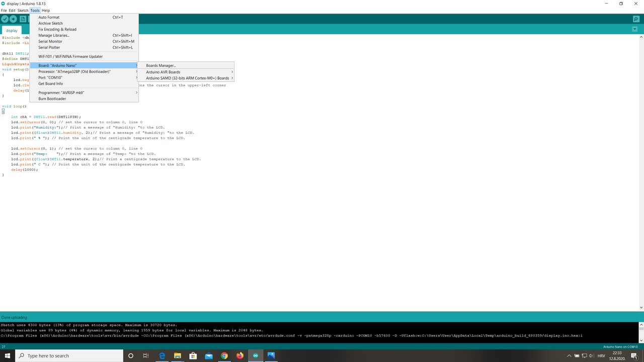644x362 pixels.
Task: Open the File menu
Action: click(4, 11)
